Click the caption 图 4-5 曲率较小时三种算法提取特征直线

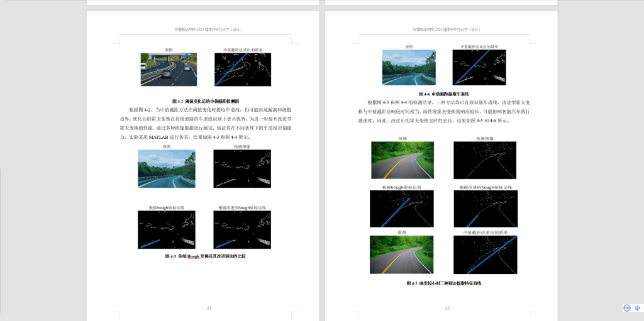(444, 283)
